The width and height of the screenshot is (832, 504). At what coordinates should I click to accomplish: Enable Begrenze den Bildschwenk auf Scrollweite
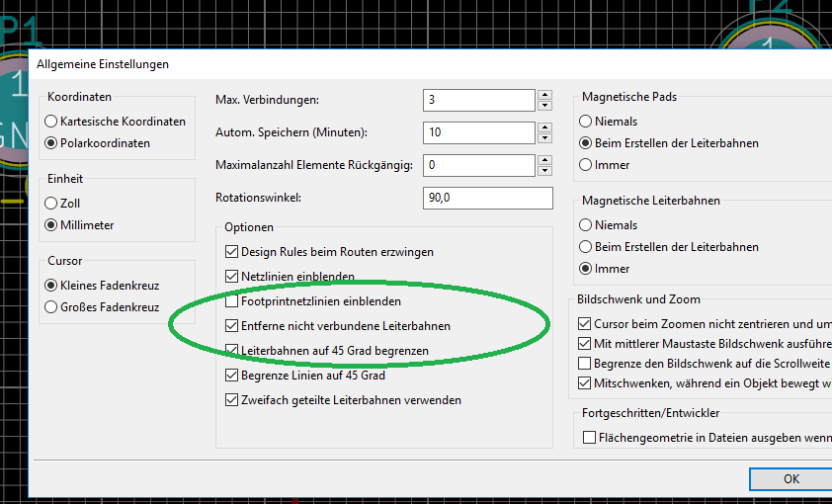coord(584,364)
